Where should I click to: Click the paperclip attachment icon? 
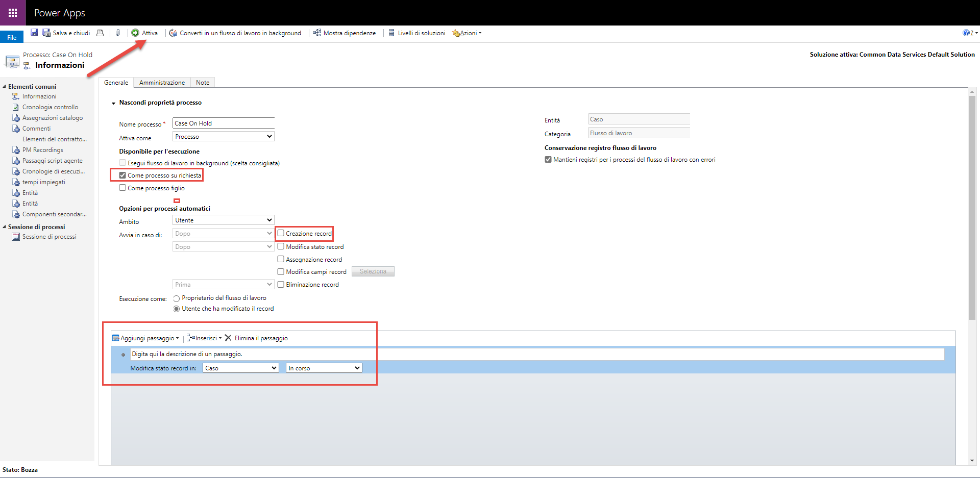pyautogui.click(x=118, y=33)
